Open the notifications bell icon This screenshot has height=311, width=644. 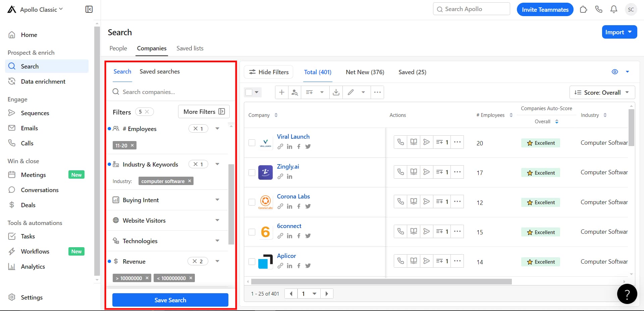click(x=613, y=9)
